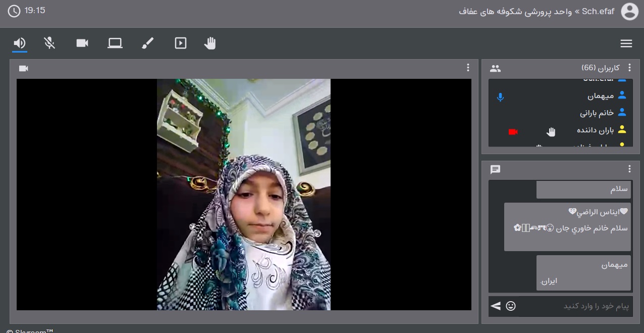Click the users group icon
Viewport: 644px width, 333px height.
click(x=495, y=69)
